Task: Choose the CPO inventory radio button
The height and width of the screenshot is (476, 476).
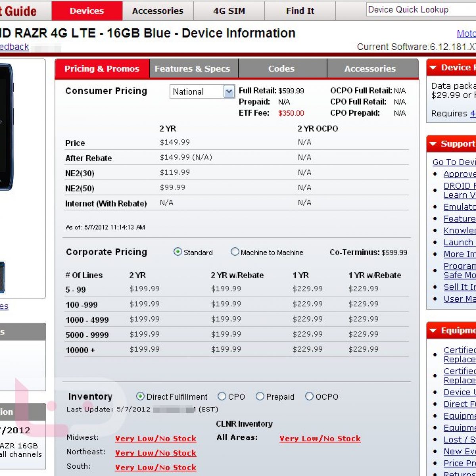Action: pos(222,396)
